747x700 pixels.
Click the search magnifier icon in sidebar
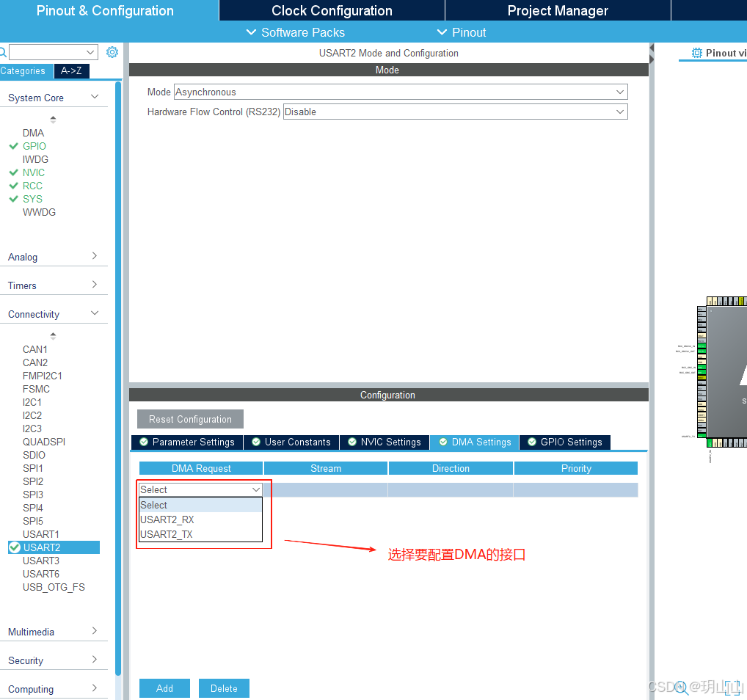[3, 52]
